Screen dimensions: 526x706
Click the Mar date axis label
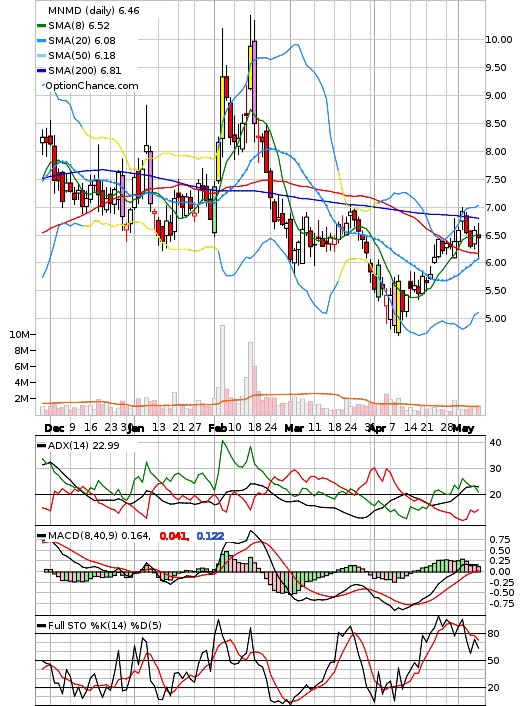click(294, 427)
